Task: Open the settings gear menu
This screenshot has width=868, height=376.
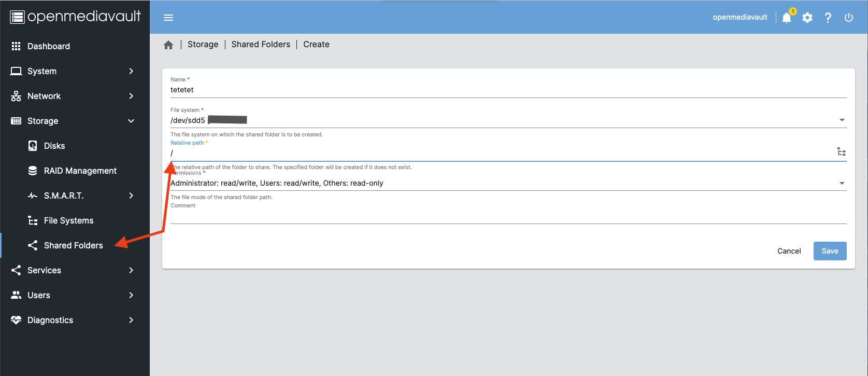Action: [807, 18]
